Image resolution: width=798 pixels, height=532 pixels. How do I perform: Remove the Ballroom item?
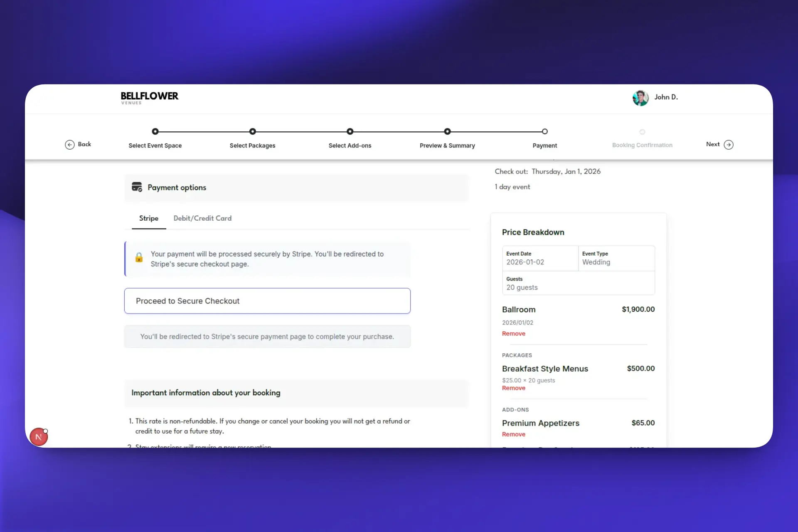click(x=514, y=334)
